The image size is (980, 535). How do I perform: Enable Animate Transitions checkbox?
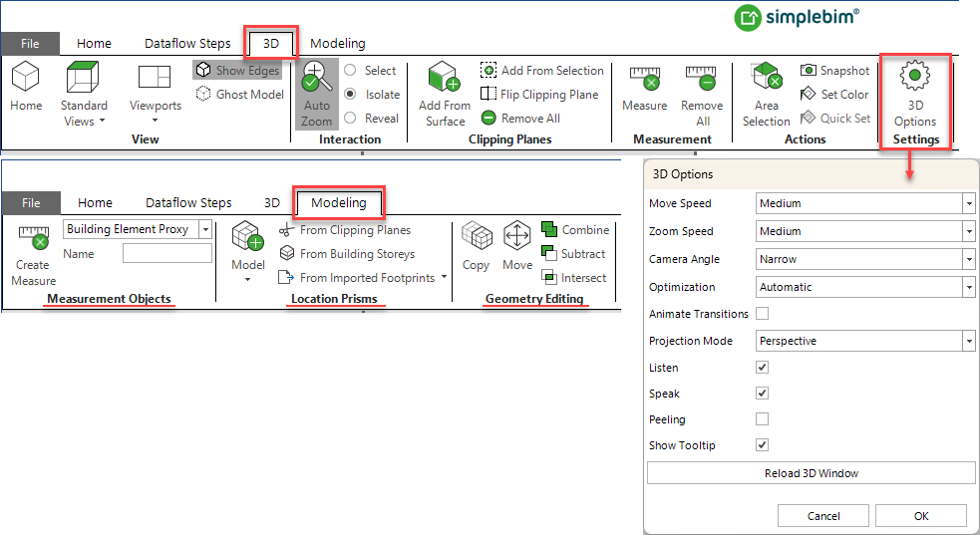[x=762, y=314]
